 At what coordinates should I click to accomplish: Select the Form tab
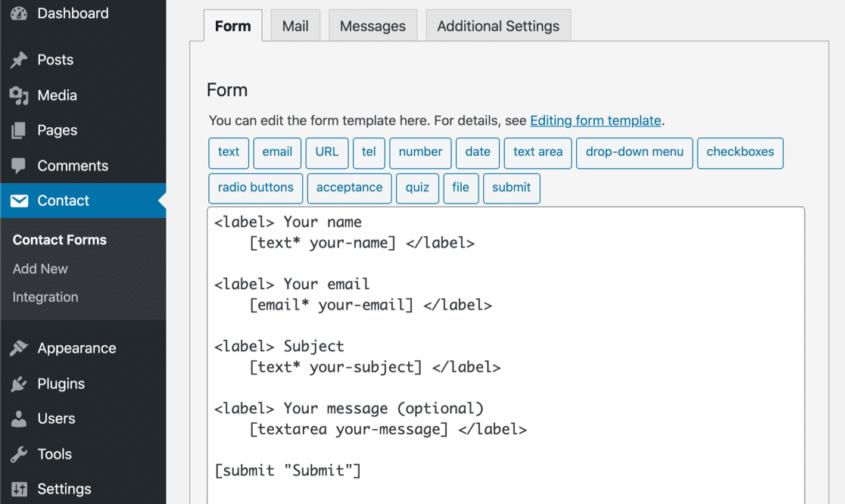[x=232, y=26]
